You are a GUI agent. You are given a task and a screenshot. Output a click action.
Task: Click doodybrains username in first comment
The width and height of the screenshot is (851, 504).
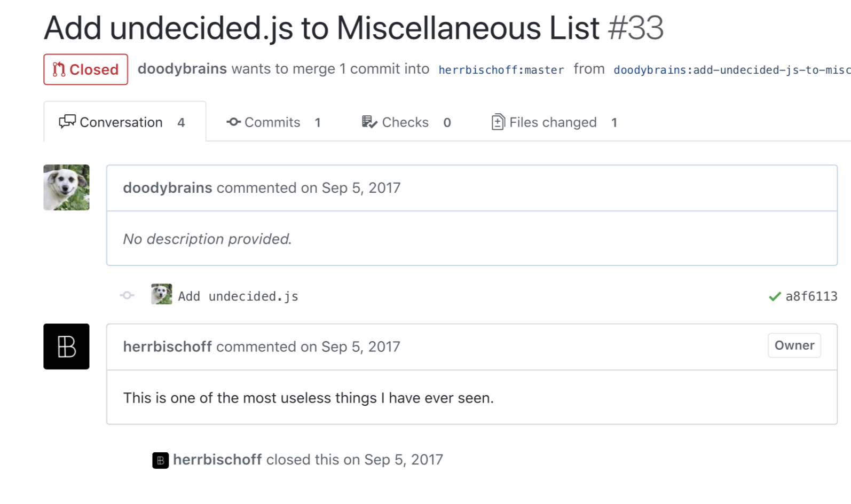click(168, 188)
